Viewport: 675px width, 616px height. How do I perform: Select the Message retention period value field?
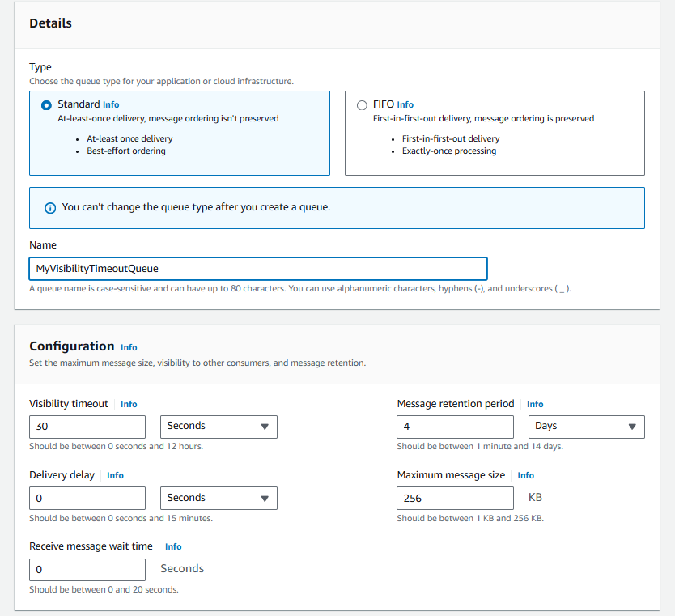click(x=455, y=427)
